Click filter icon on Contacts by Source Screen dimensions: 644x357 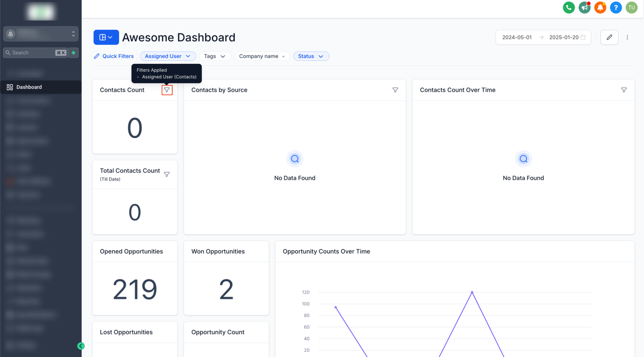pos(395,90)
